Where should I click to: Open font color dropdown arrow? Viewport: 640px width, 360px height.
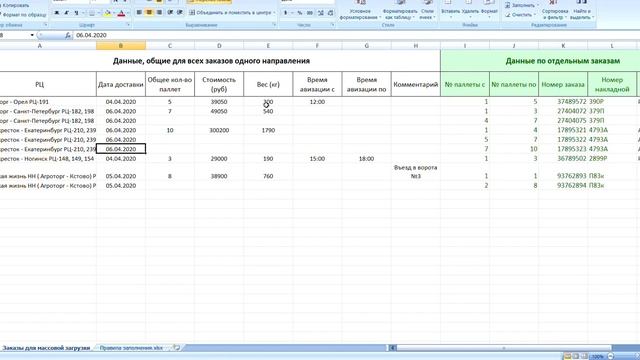point(128,13)
